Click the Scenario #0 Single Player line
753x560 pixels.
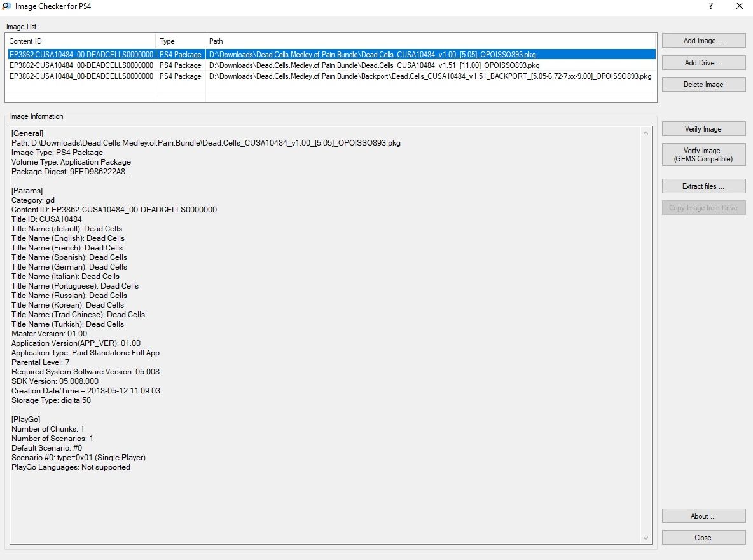coord(78,458)
